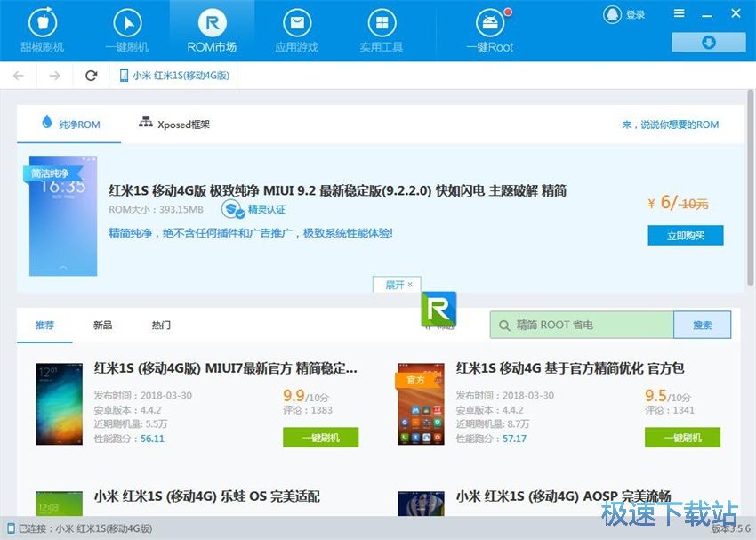Click the 搜索 button
Image resolution: width=756 pixels, height=540 pixels.
click(702, 325)
